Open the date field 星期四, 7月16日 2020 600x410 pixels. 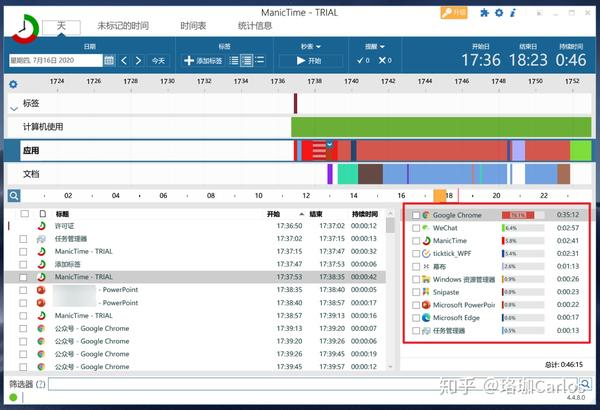pyautogui.click(x=55, y=60)
